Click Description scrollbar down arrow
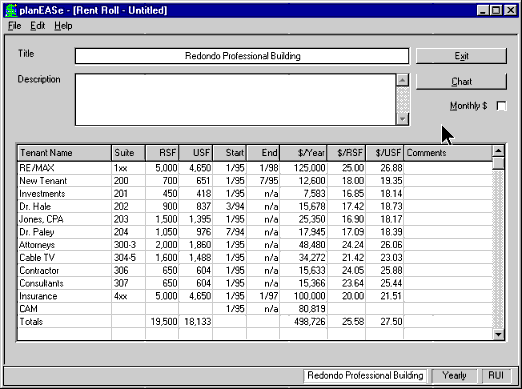This screenshot has height=389, width=522. point(403,119)
